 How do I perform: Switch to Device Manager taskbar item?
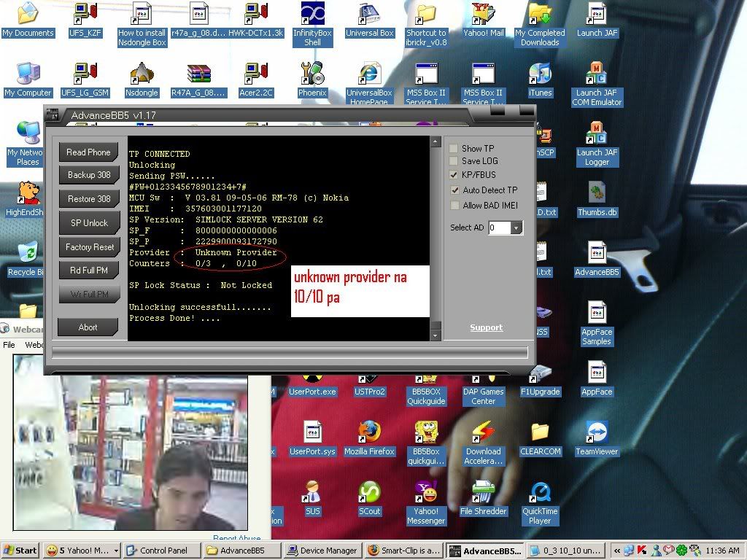(323, 551)
